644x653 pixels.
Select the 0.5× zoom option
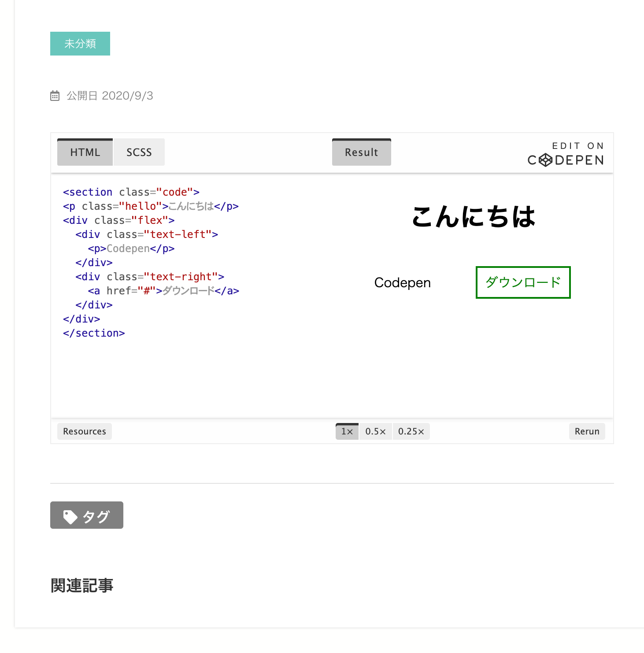coord(375,431)
